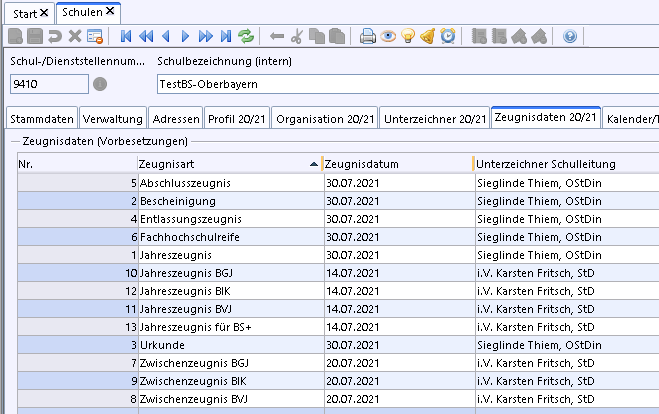Click the Zwischenzeugnis BGJ cell

[231, 363]
